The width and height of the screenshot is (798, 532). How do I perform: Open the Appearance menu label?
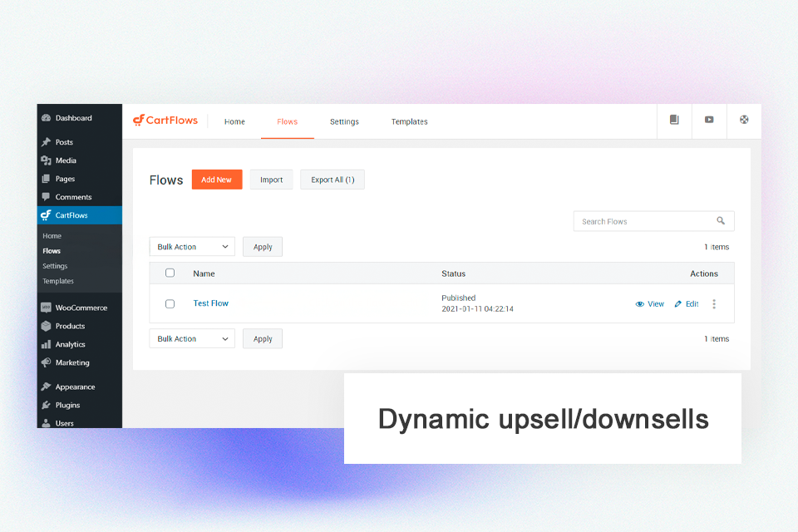pyautogui.click(x=76, y=387)
